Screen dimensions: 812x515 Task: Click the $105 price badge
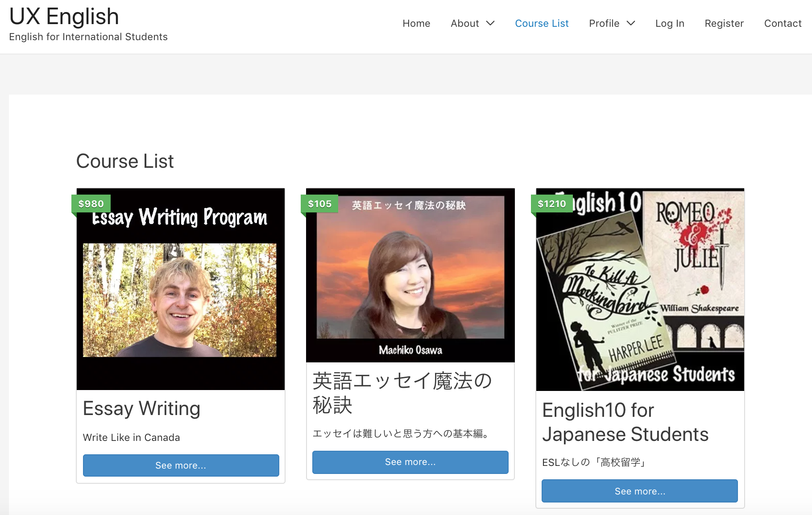(x=319, y=204)
